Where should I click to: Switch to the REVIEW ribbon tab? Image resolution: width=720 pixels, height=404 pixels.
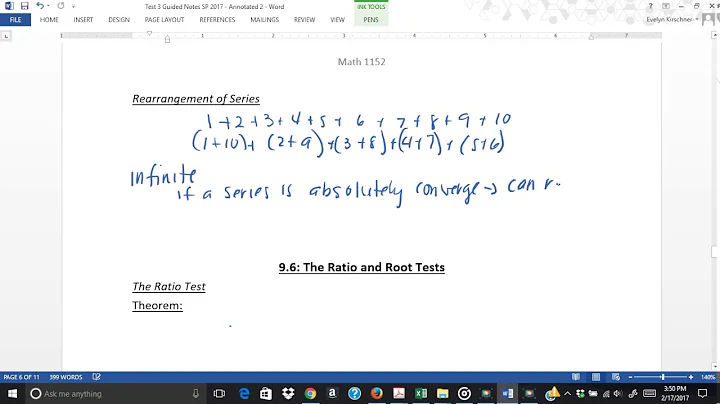(x=304, y=20)
